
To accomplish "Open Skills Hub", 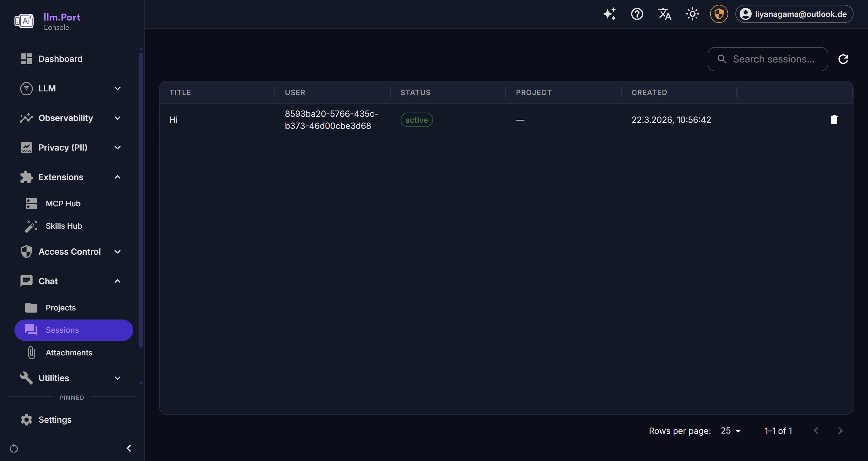I will [x=74, y=226].
